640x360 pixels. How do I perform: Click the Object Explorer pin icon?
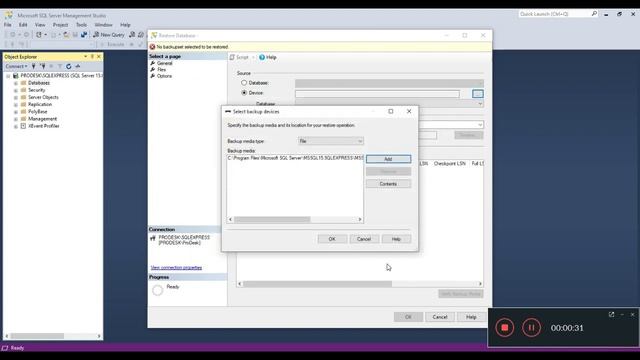92,57
